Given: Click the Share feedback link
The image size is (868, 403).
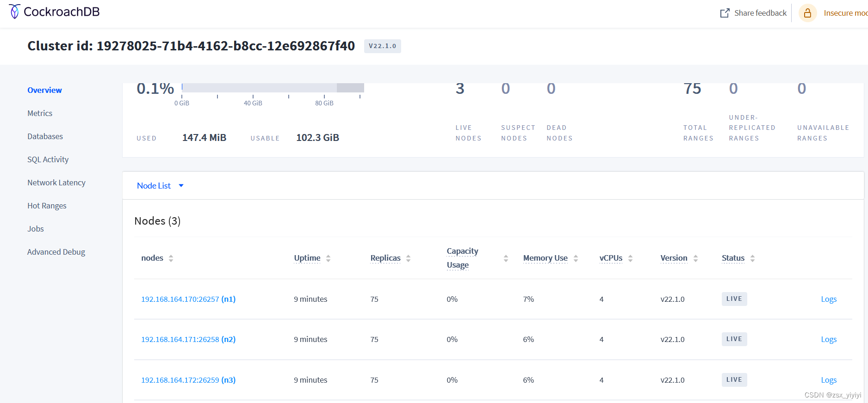Looking at the screenshot, I should (760, 13).
